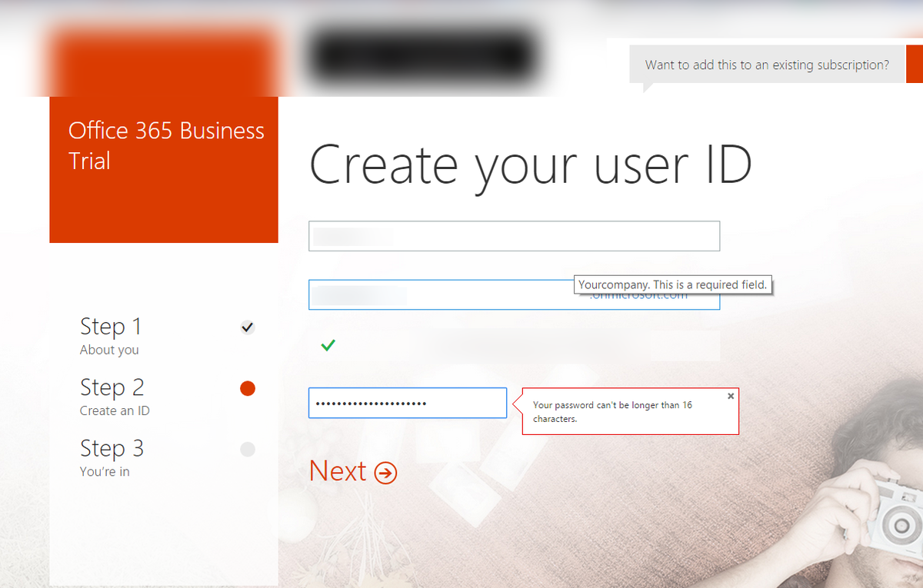
Task: Close the password length error message
Action: coord(731,396)
